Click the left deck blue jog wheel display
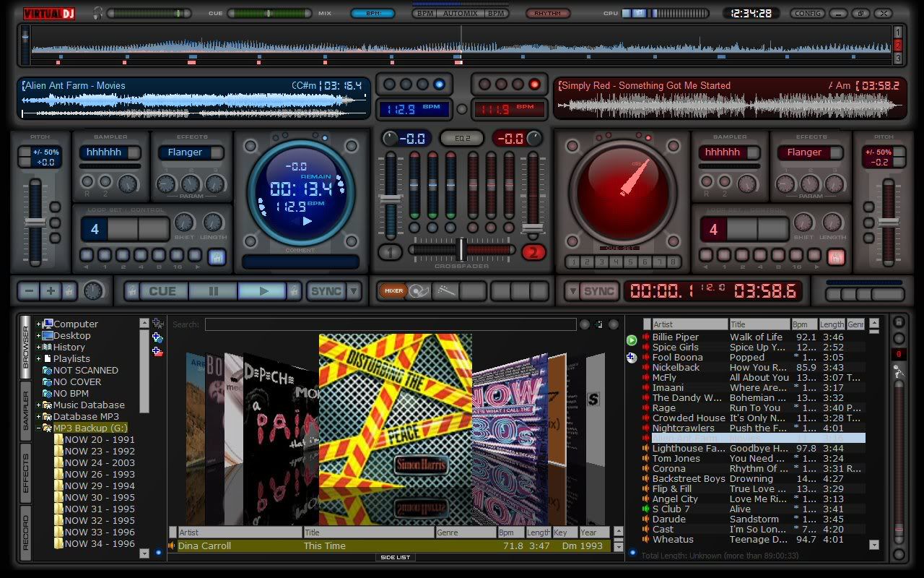924x578 pixels. [301, 191]
